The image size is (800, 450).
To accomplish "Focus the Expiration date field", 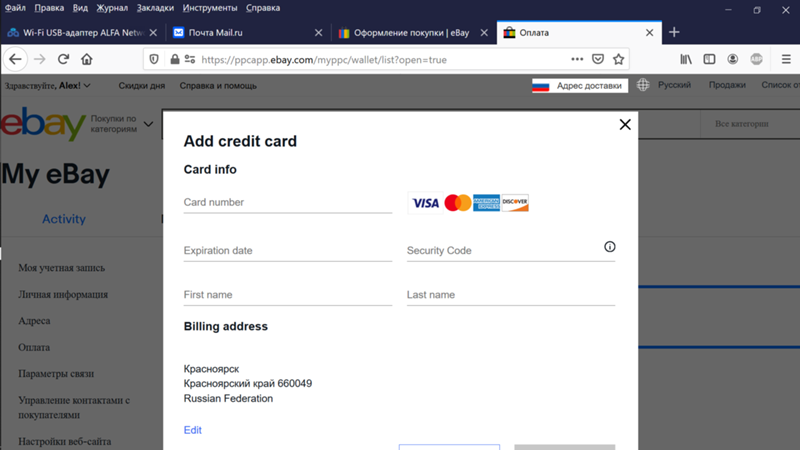I will [288, 251].
